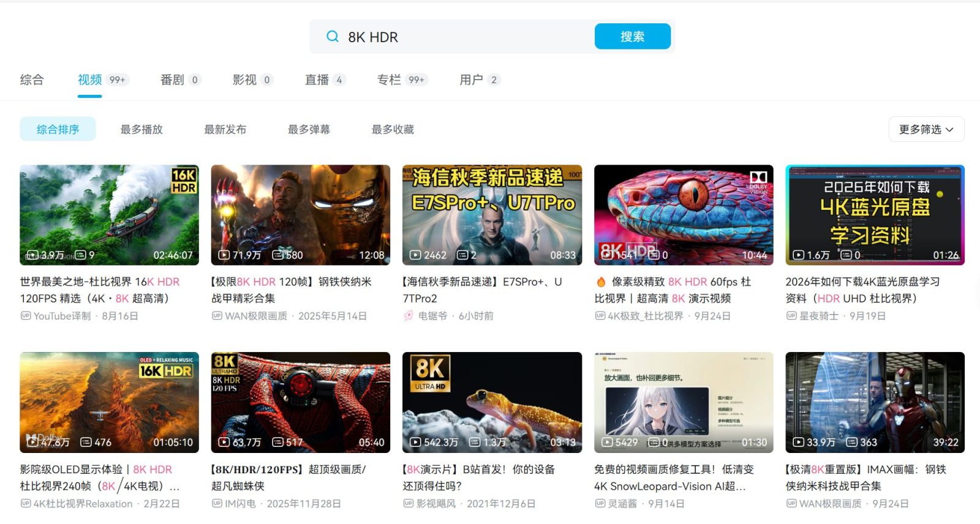
Task: Open the 【极限8K HDR 120帧】钢铁侠 title
Action: (x=292, y=290)
